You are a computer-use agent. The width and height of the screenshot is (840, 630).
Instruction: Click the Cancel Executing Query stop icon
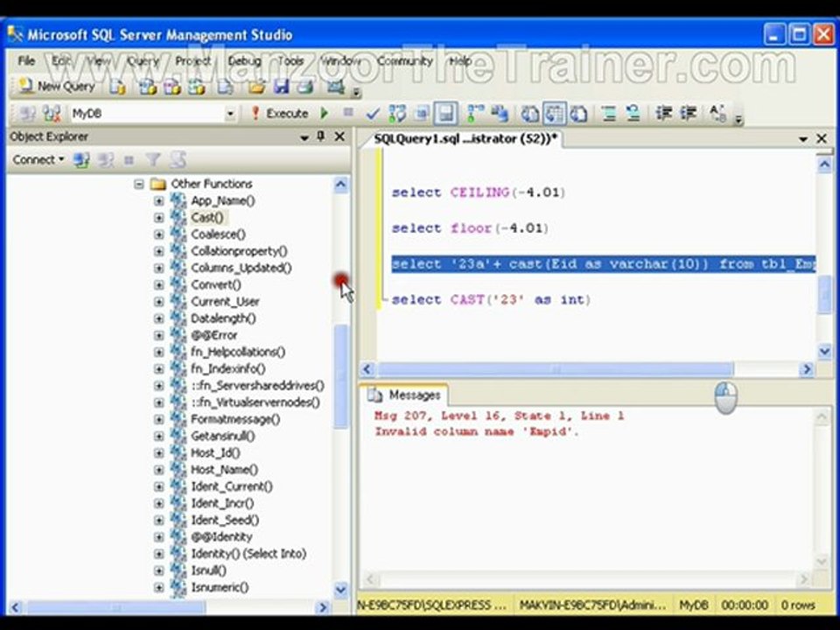348,113
